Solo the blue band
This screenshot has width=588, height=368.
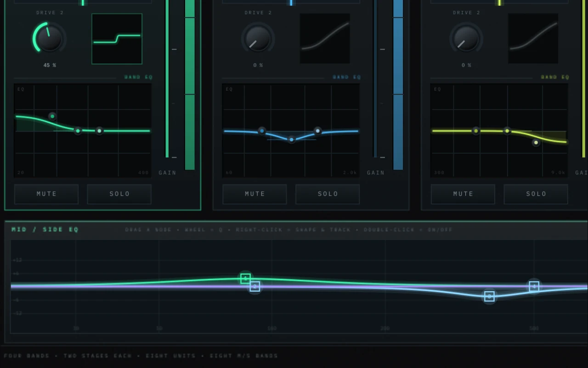pyautogui.click(x=328, y=194)
